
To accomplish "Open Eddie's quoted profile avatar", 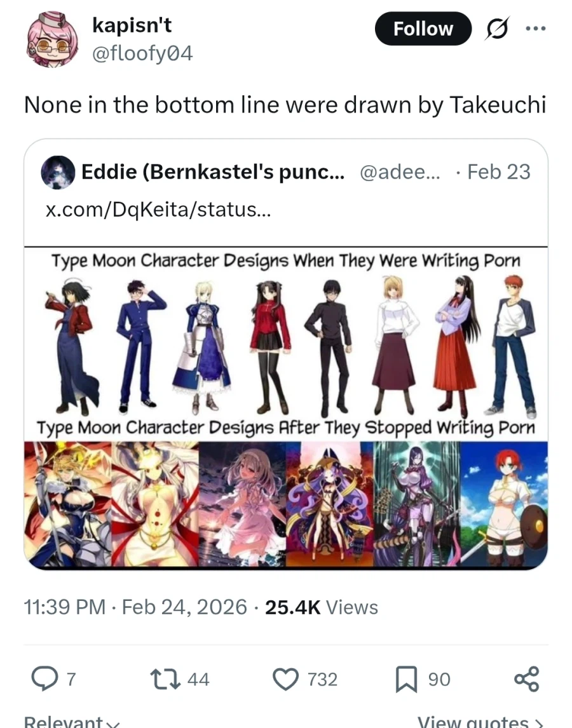I will click(x=58, y=172).
